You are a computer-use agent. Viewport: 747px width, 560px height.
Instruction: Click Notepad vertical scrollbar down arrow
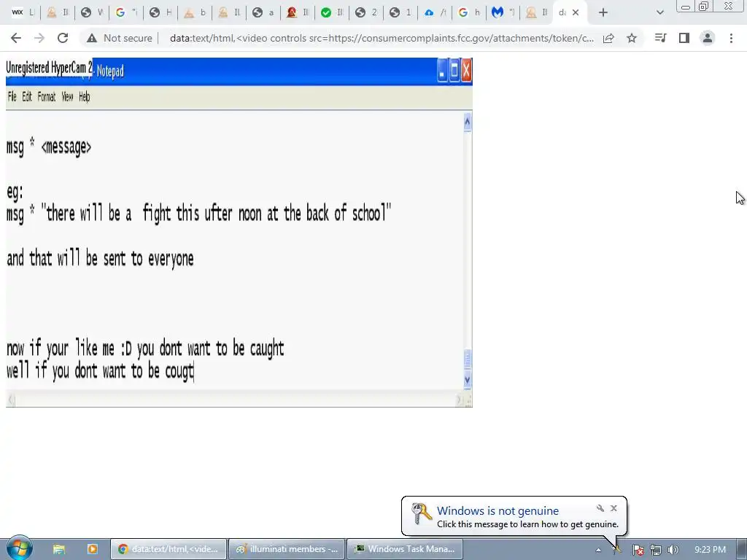click(468, 379)
